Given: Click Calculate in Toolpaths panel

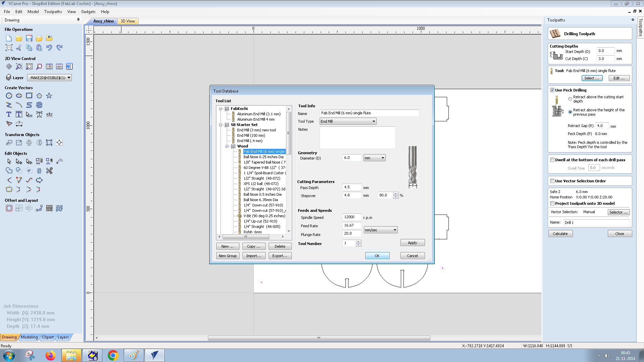Looking at the screenshot, I should 560,234.
